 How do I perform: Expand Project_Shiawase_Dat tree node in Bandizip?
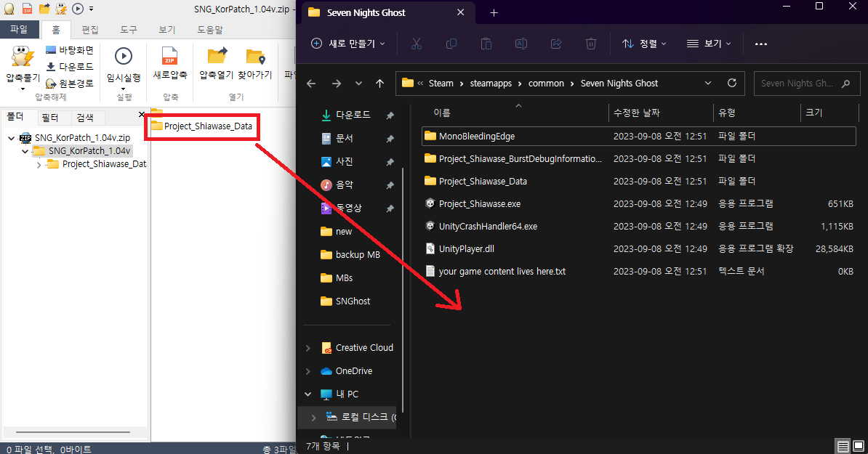[x=39, y=165]
